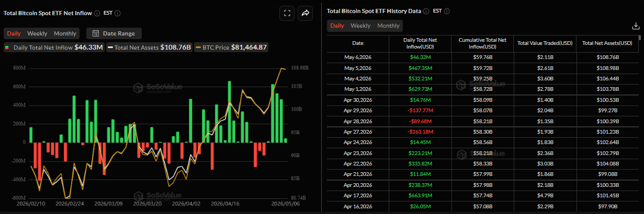Click the -$263.18M outflow value
Image resolution: width=644 pixels, height=214 pixels.
coord(420,132)
